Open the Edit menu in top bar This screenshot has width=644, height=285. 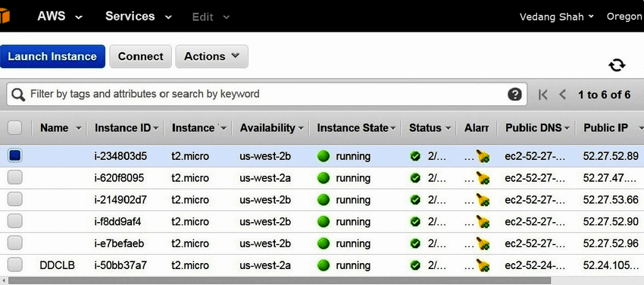pyautogui.click(x=211, y=17)
